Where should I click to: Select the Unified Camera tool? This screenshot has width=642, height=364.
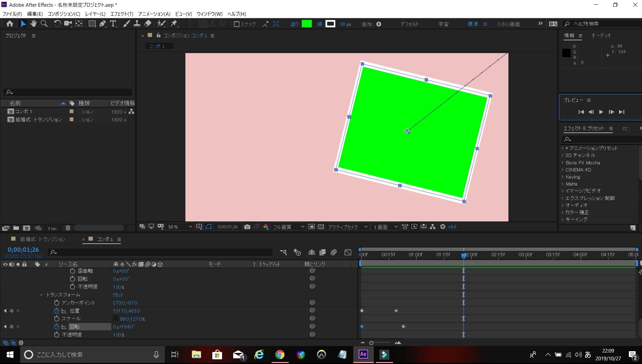click(x=68, y=24)
